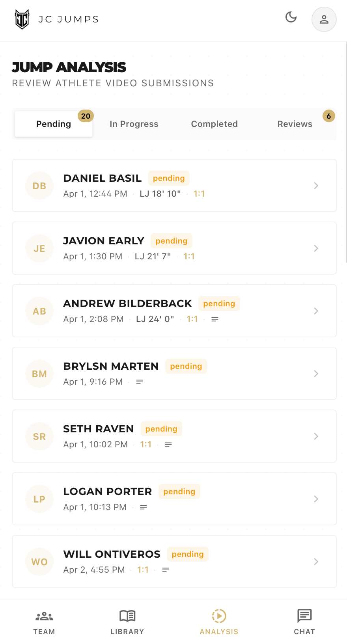Click the 1:1 link for Seth Raven
347x644 pixels.
(146, 444)
